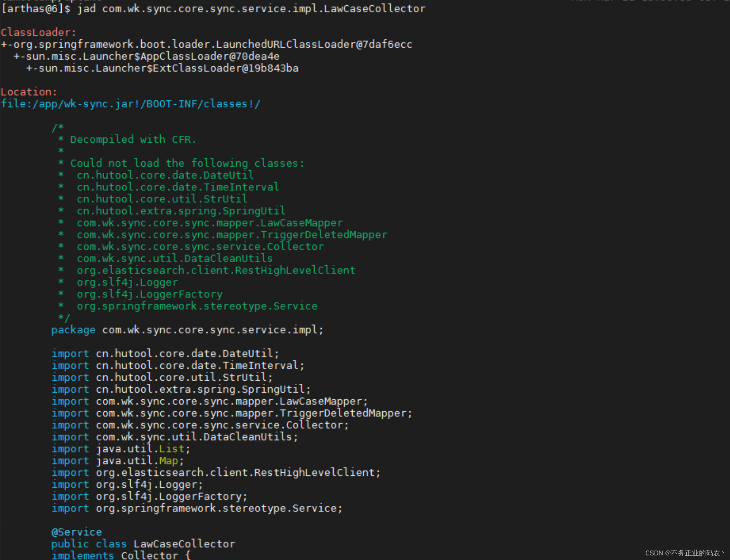Click org.elasticsearch.client.RestHighLevelClient class name

tap(216, 270)
